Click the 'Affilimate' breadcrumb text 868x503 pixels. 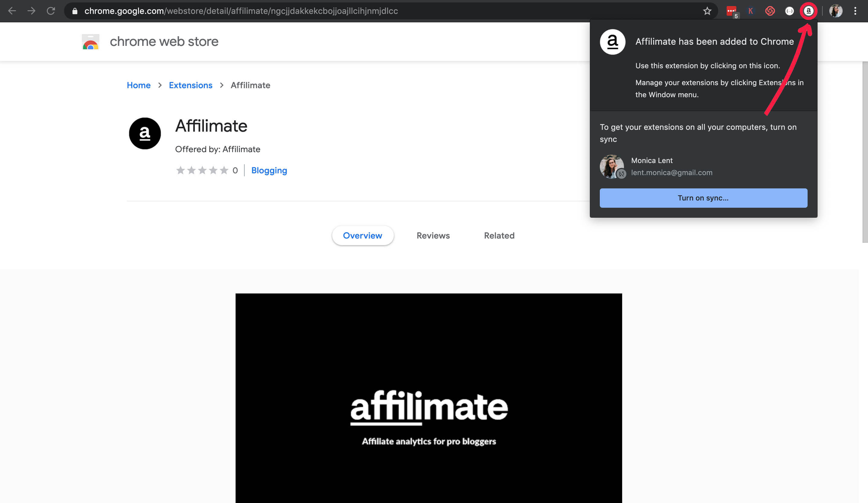tap(250, 85)
